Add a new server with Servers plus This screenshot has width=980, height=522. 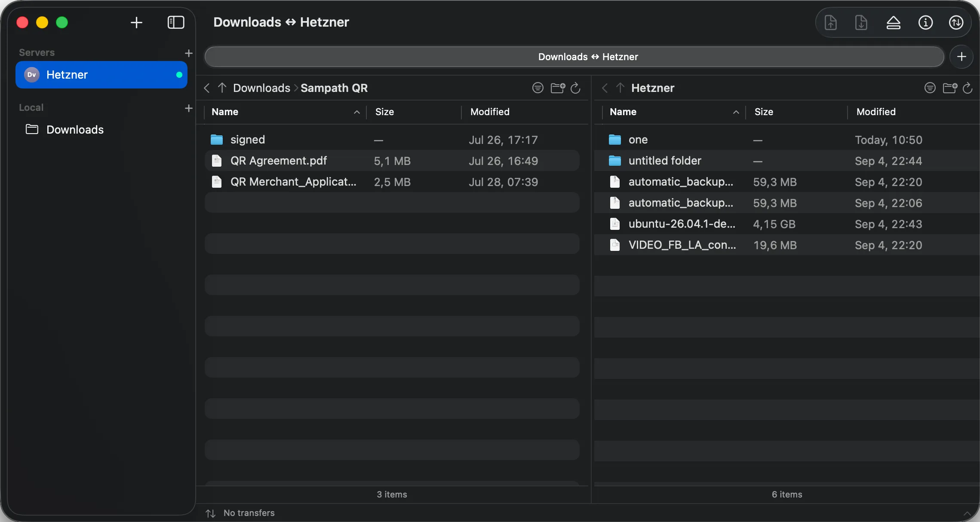(188, 53)
